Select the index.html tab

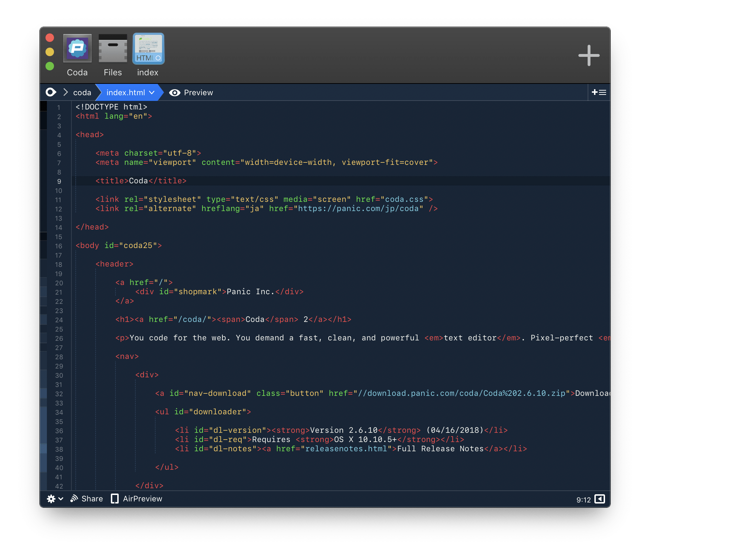(x=126, y=92)
